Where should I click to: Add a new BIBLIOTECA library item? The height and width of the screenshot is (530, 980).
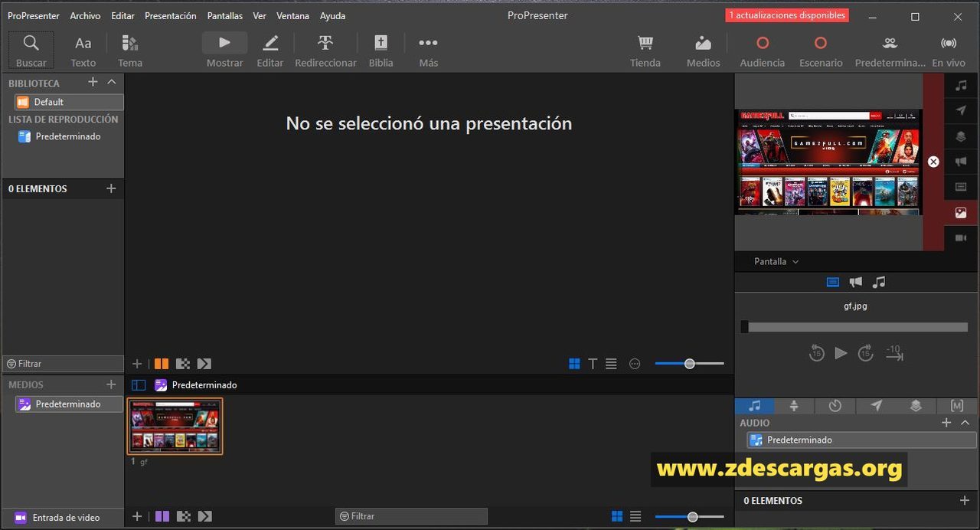click(x=93, y=82)
